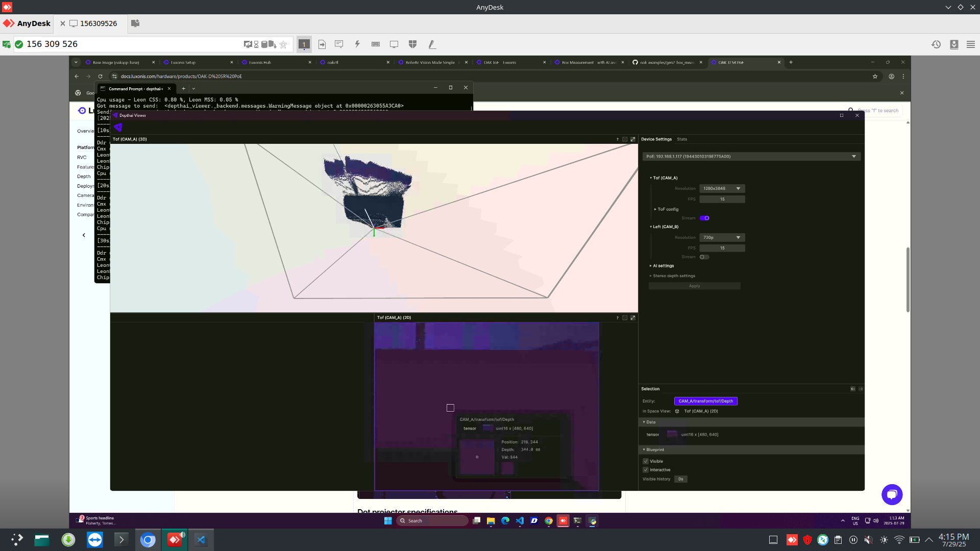Open AnyDesk chat icon in toolbar
The image size is (980, 551).
(339, 44)
